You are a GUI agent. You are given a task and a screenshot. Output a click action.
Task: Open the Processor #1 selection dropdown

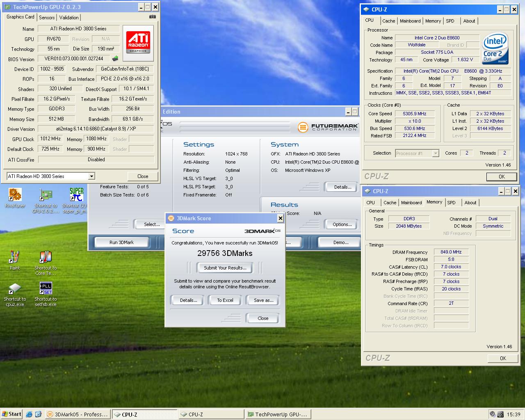[x=435, y=153]
